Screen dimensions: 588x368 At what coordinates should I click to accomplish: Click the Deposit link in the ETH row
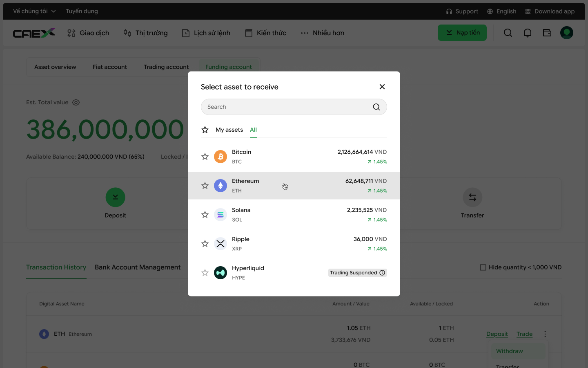point(497,334)
